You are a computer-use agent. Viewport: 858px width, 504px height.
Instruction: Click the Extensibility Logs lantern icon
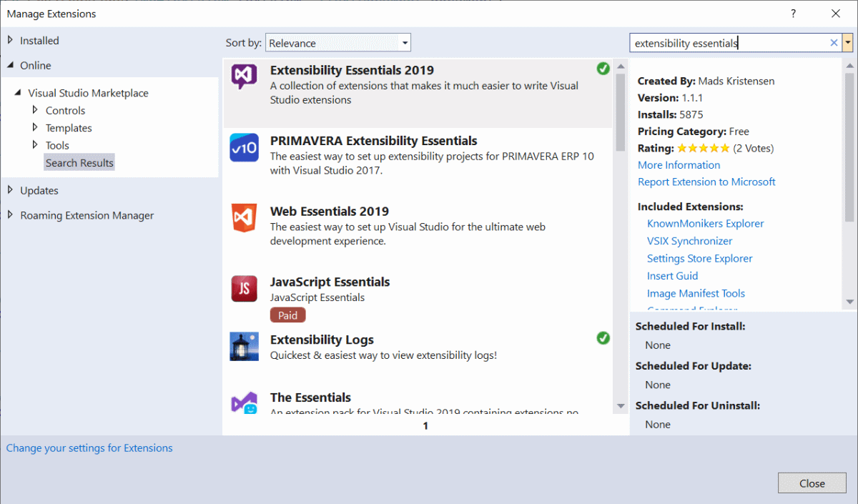click(x=244, y=346)
